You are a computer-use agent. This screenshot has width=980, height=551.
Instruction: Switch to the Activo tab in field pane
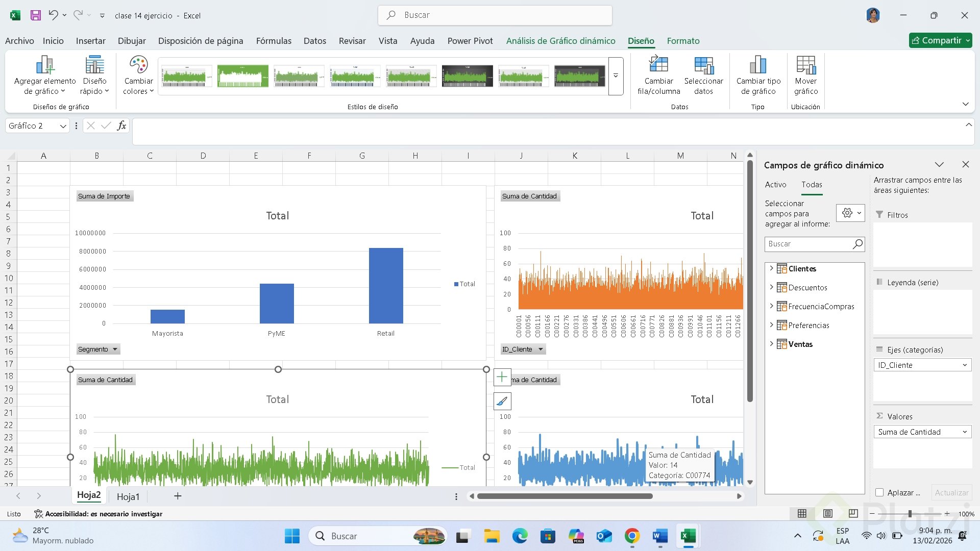coord(775,185)
